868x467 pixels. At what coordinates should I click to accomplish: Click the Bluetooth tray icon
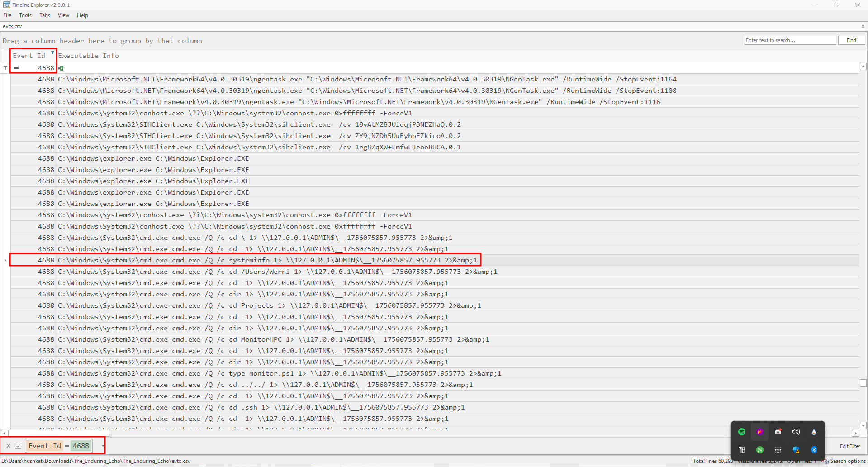pyautogui.click(x=814, y=450)
